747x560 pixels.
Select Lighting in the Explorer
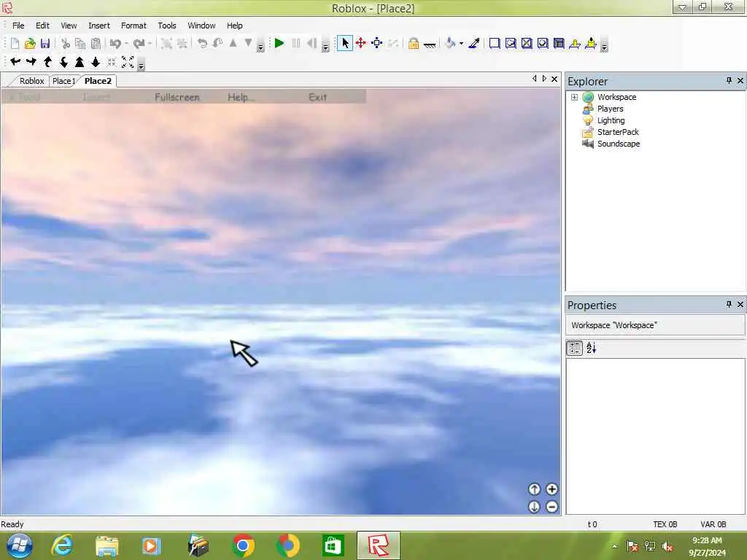(x=611, y=120)
